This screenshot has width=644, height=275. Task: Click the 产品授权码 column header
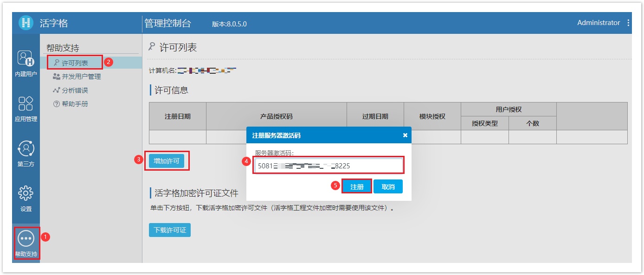coord(277,116)
